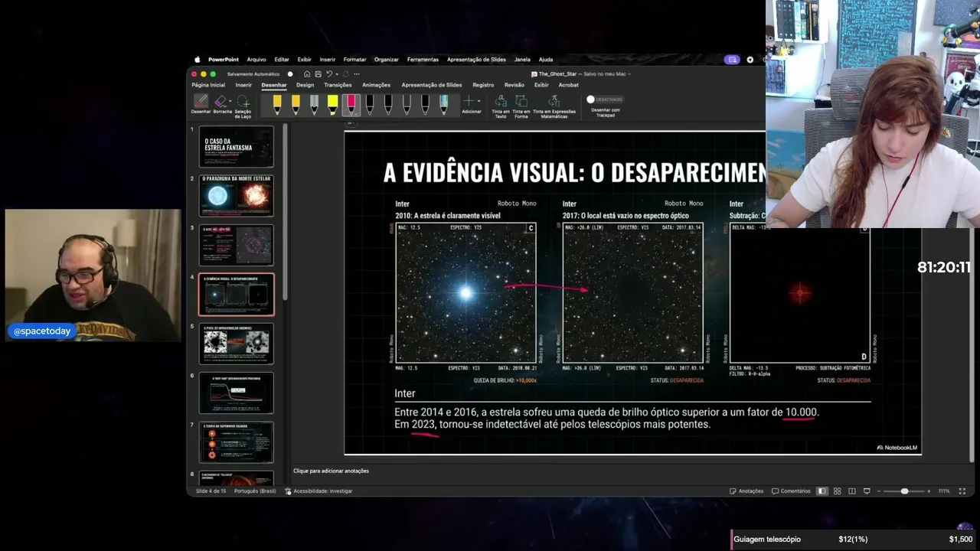Open the Ferramentas menu

click(x=423, y=59)
